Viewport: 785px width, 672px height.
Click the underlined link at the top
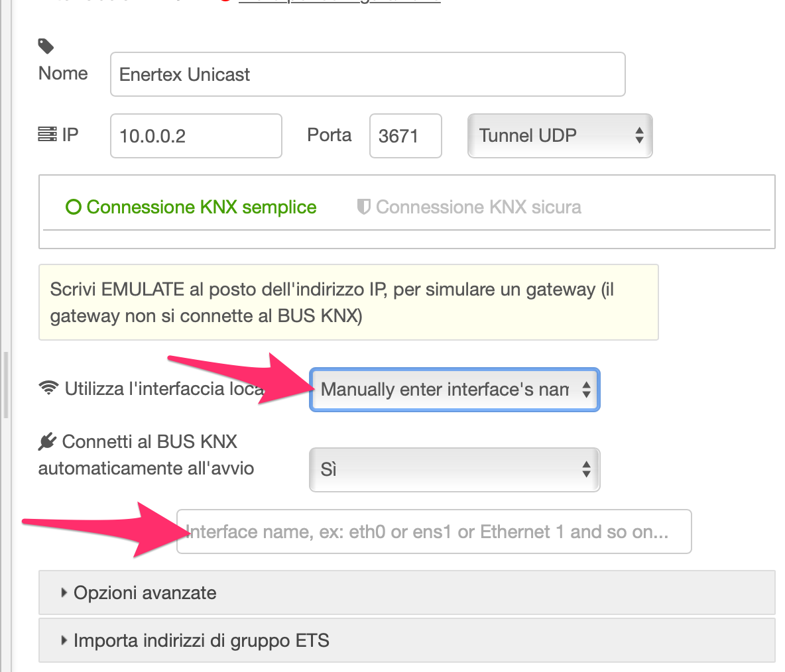click(338, 2)
